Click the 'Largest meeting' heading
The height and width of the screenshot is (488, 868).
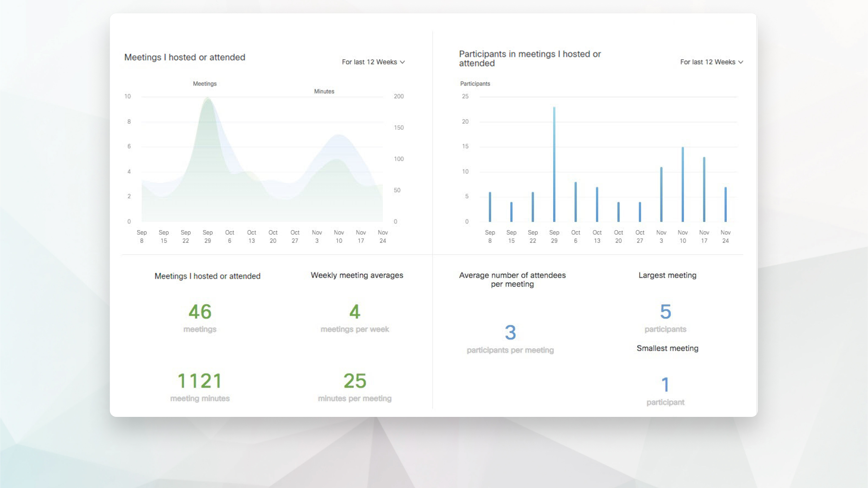point(667,275)
